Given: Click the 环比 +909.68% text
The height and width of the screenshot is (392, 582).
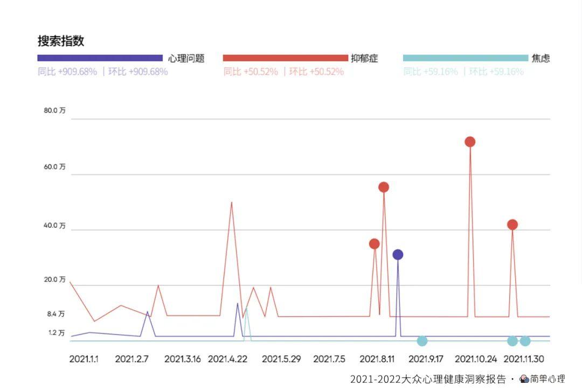Looking at the screenshot, I should [x=138, y=72].
